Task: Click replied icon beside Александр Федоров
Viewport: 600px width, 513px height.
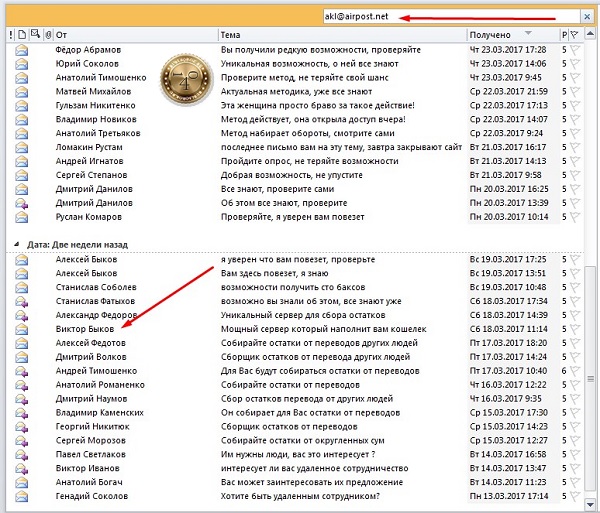Action: 21,315
